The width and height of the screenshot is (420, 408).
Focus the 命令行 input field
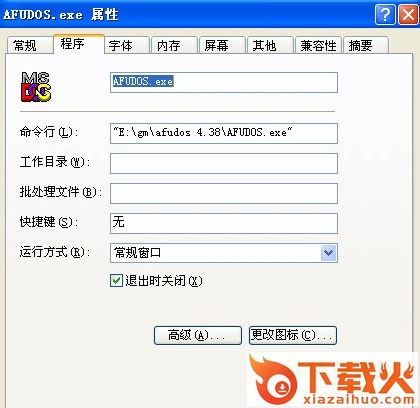tap(224, 133)
